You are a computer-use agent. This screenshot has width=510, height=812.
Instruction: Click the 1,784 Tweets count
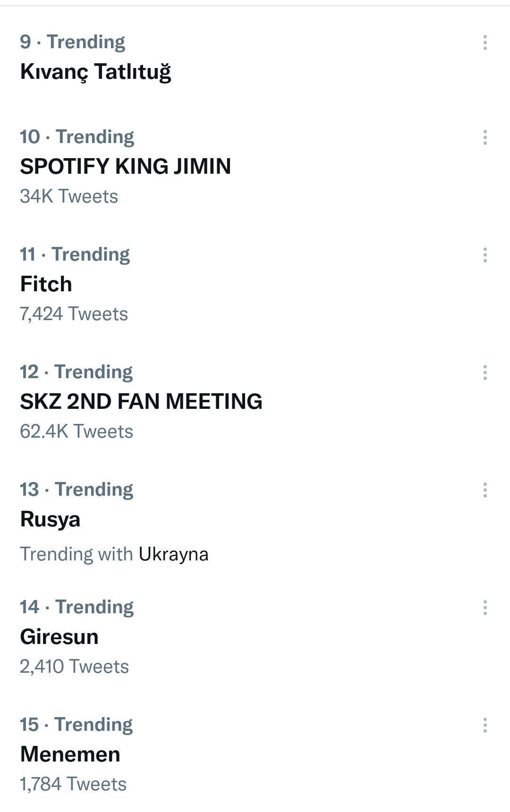pyautogui.click(x=73, y=784)
